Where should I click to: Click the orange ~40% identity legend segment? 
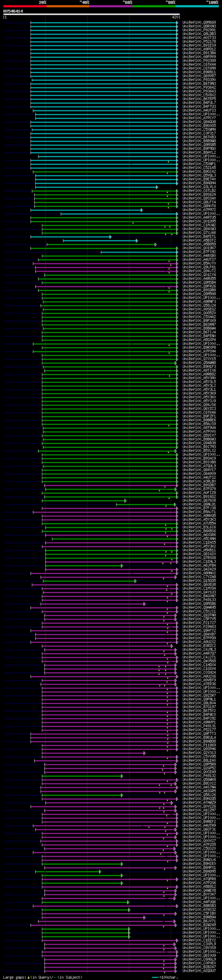pyautogui.click(x=68, y=6)
